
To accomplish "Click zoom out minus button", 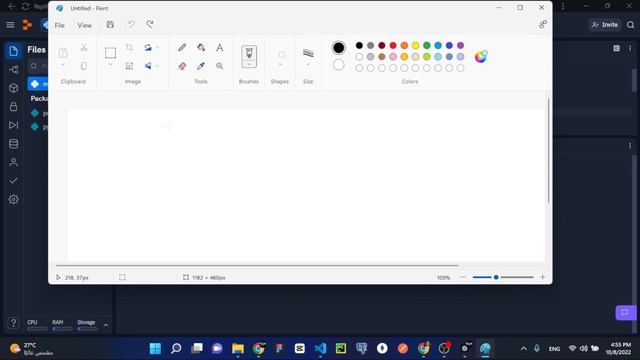I will pyautogui.click(x=463, y=277).
